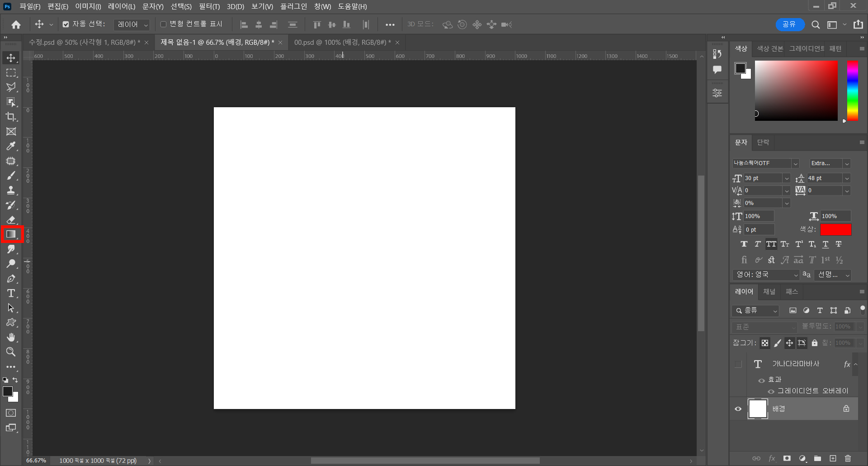Switch to 수정.psd document tab
Screen dimensions: 868x466
click(85, 43)
